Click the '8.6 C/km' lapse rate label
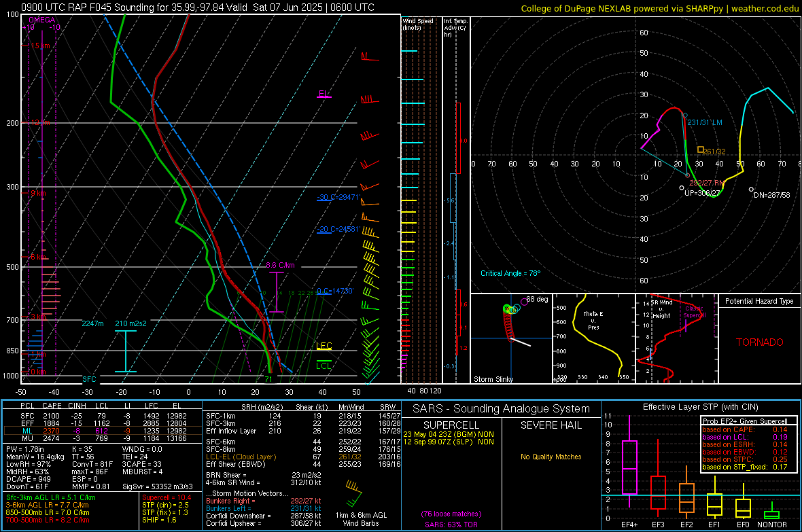 (280, 266)
